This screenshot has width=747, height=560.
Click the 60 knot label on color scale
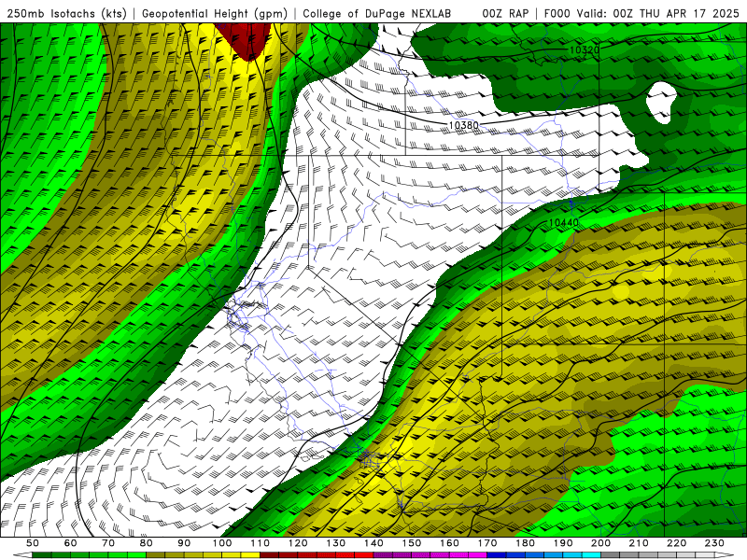tap(70, 543)
